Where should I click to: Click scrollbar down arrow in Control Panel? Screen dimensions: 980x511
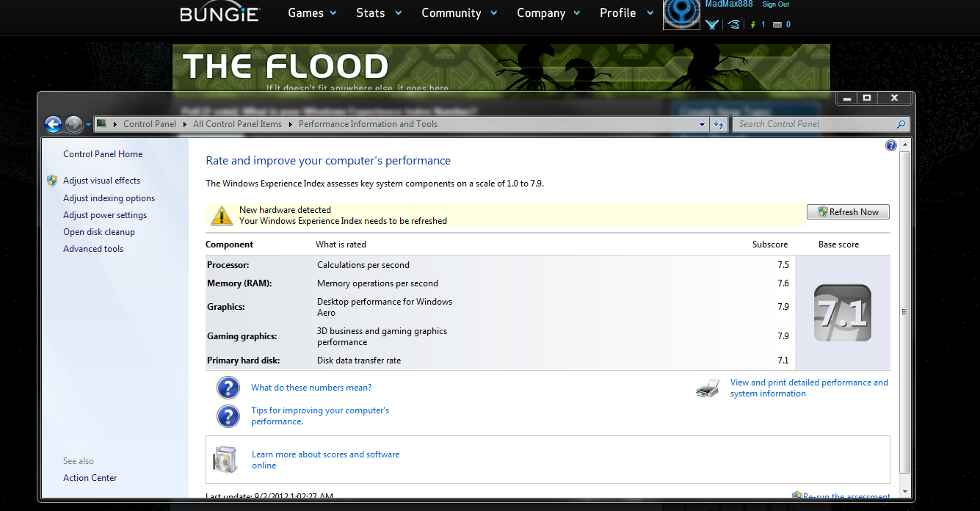click(x=904, y=490)
